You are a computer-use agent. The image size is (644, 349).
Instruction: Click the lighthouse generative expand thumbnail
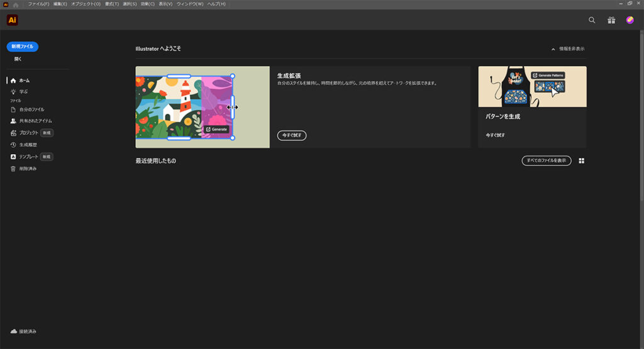point(203,107)
